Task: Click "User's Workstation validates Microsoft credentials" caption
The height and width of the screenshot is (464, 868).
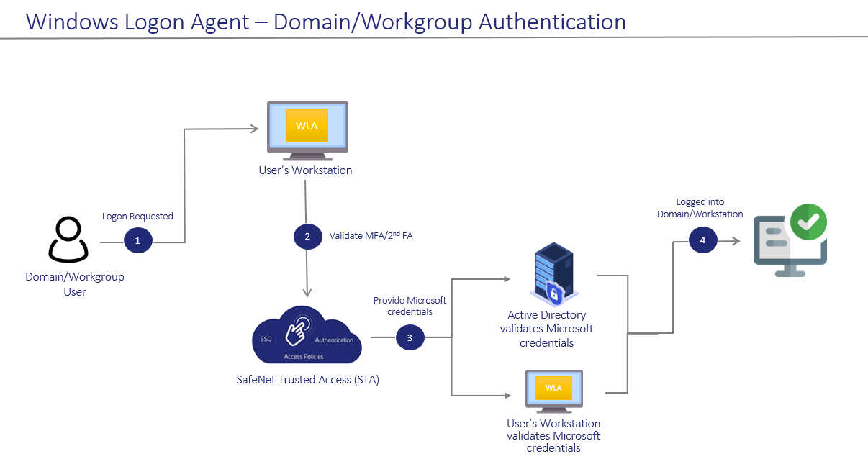Action: [553, 435]
